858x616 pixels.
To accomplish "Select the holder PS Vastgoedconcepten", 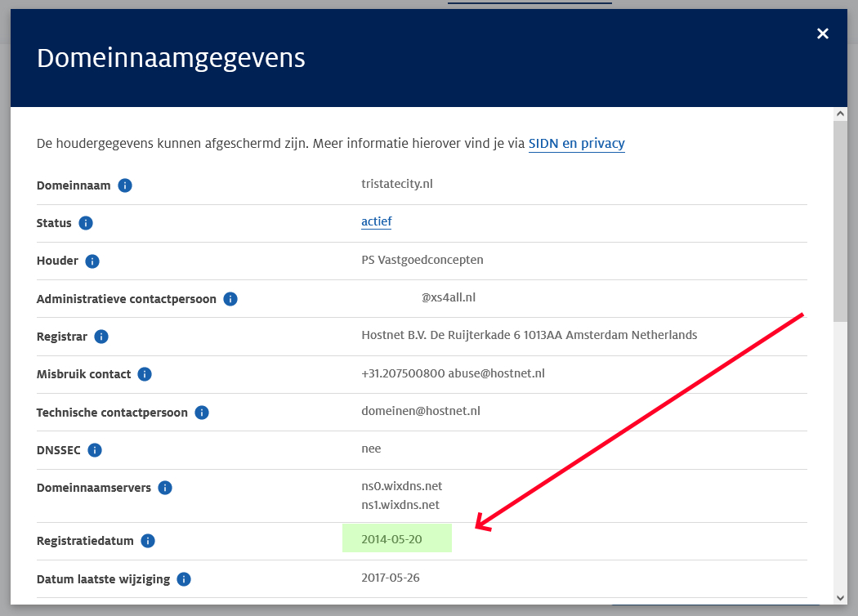I will [x=422, y=260].
